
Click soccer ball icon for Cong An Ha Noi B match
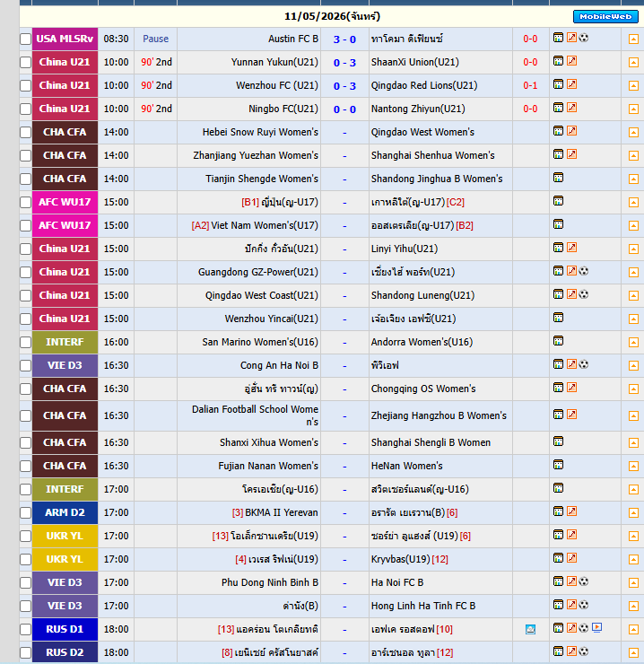(x=583, y=364)
